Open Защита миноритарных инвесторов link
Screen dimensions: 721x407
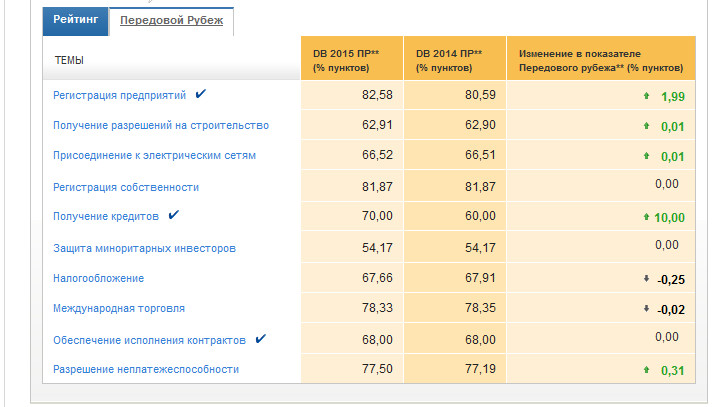tap(144, 247)
